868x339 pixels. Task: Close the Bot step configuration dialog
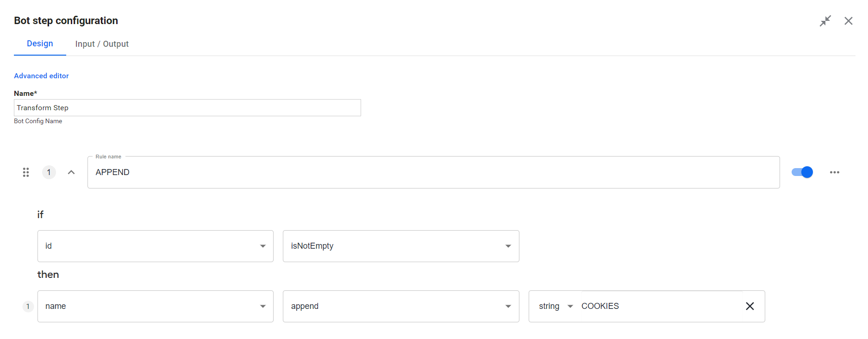pyautogui.click(x=848, y=21)
